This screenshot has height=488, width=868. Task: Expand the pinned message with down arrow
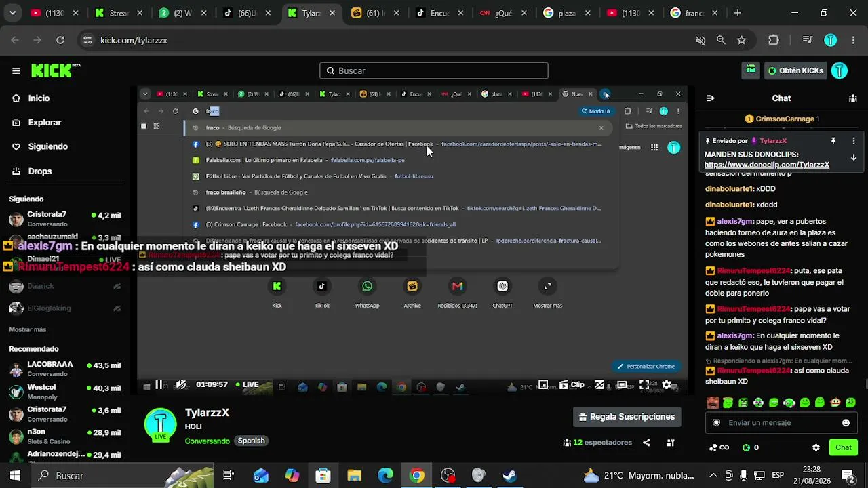(x=854, y=158)
